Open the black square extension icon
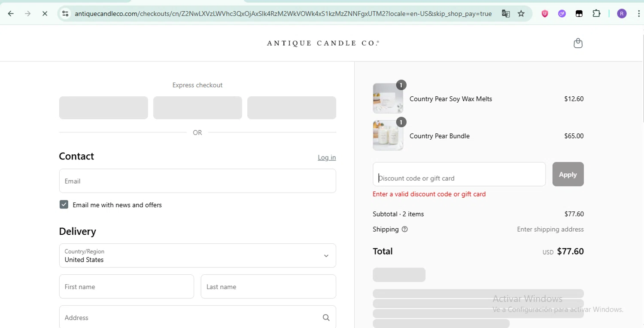The image size is (644, 328). (579, 14)
